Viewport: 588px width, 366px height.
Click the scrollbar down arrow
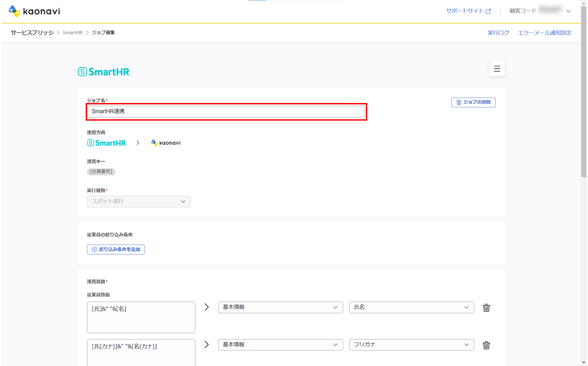click(584, 363)
